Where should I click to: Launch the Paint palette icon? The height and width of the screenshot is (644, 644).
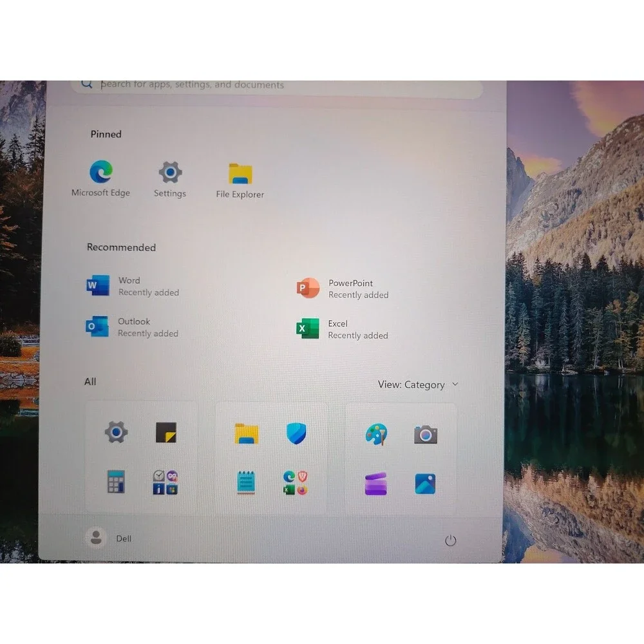376,435
